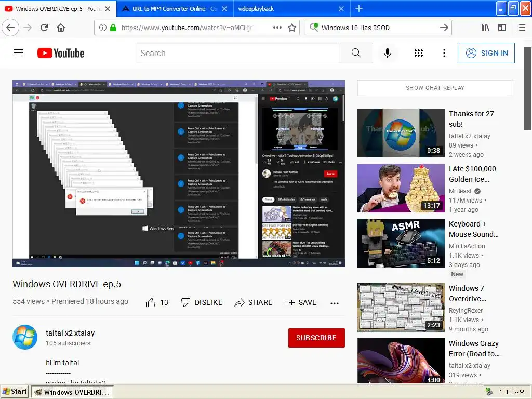The image size is (532, 399).
Task: Open the Firefox Library icon
Action: [485, 28]
